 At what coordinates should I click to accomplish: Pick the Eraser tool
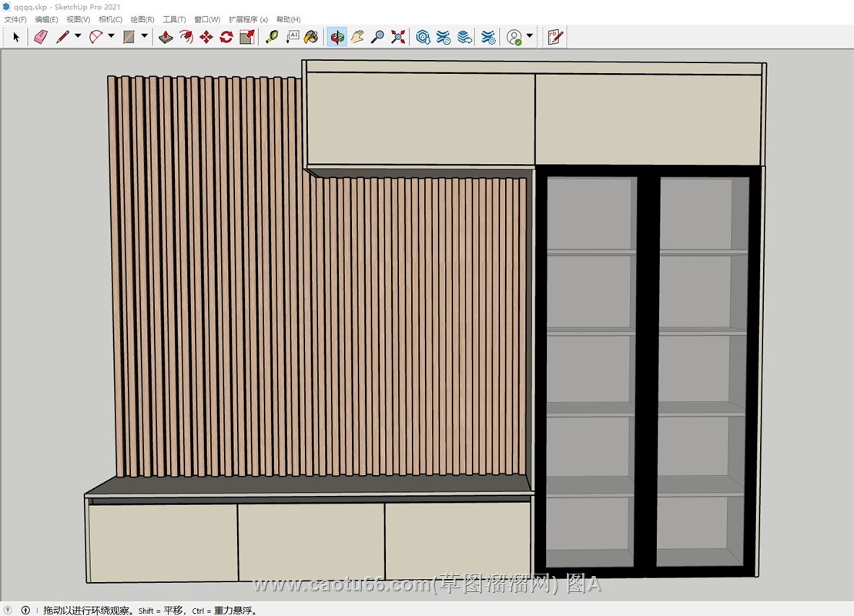[x=41, y=36]
